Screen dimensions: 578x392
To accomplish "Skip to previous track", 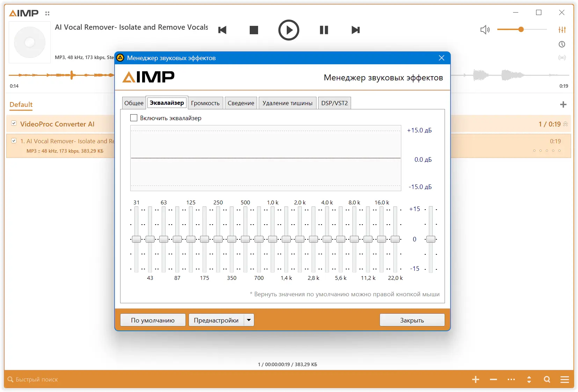I will click(x=222, y=30).
